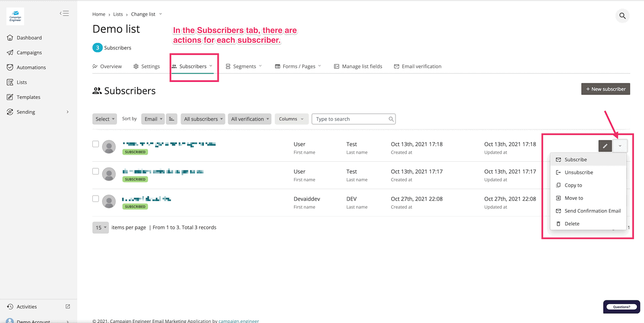This screenshot has width=644, height=323.
Task: Tick the checkbox for Devaiddev subscriber
Action: [x=96, y=199]
